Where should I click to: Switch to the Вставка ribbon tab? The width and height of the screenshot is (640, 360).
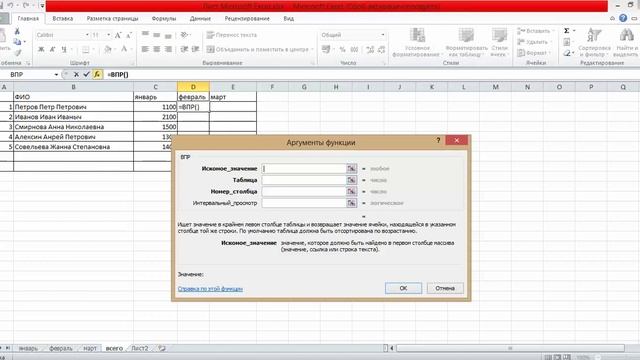62,19
